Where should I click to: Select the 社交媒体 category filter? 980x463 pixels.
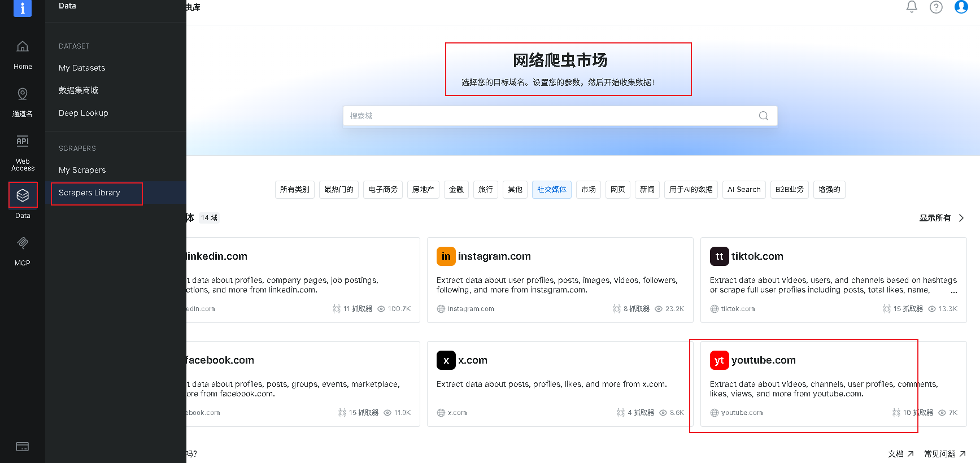coord(552,190)
